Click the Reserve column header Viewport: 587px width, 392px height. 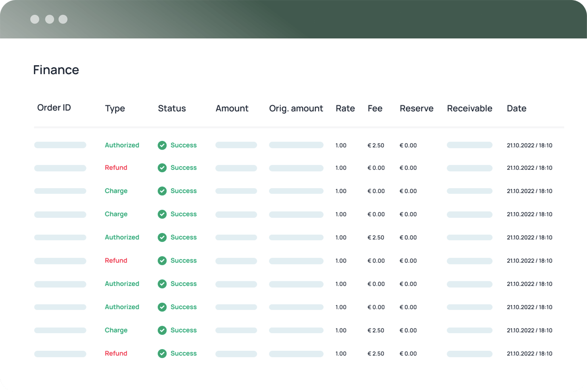(416, 108)
